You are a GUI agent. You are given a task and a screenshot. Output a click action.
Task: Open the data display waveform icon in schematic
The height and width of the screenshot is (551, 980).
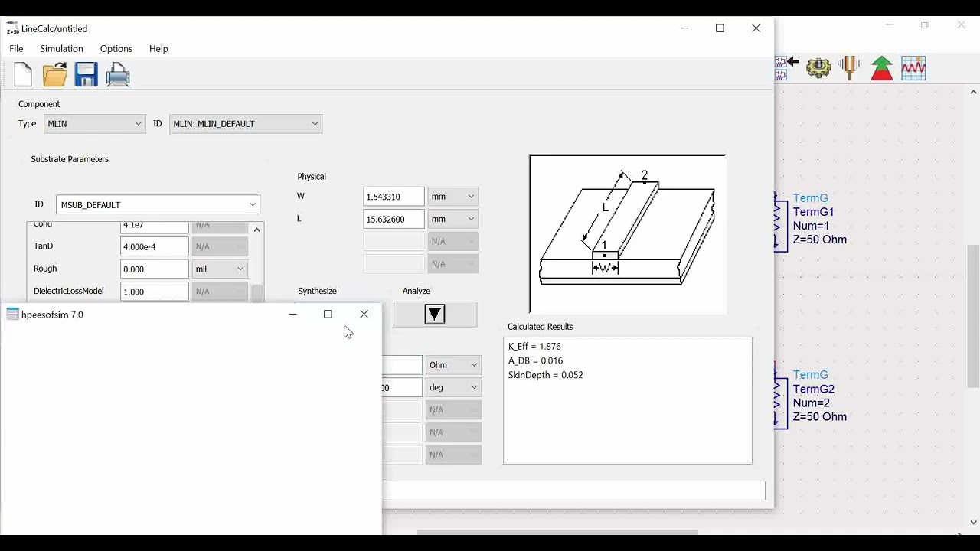tap(913, 67)
